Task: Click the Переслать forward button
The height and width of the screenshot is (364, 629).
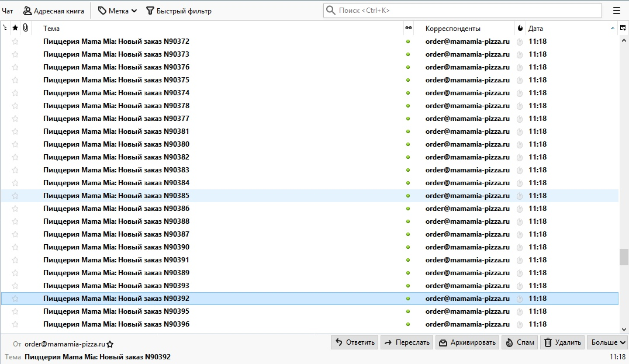Action: coord(407,342)
